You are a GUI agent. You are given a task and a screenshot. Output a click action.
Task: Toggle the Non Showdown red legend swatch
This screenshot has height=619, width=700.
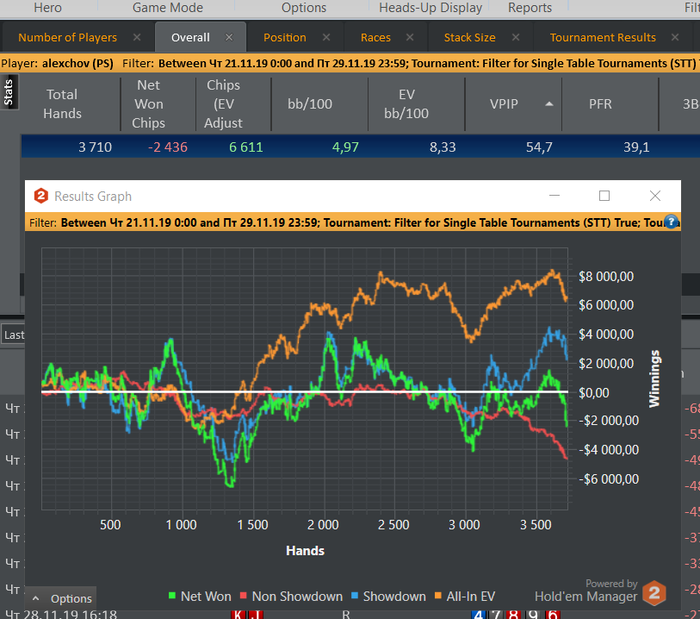pos(243,595)
